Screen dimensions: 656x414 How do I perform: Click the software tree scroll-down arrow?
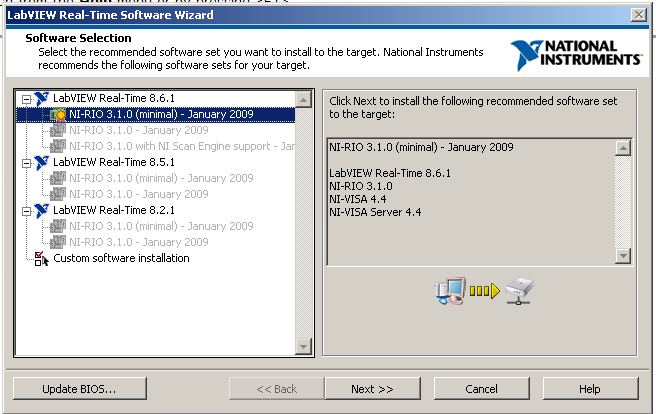coord(303,346)
